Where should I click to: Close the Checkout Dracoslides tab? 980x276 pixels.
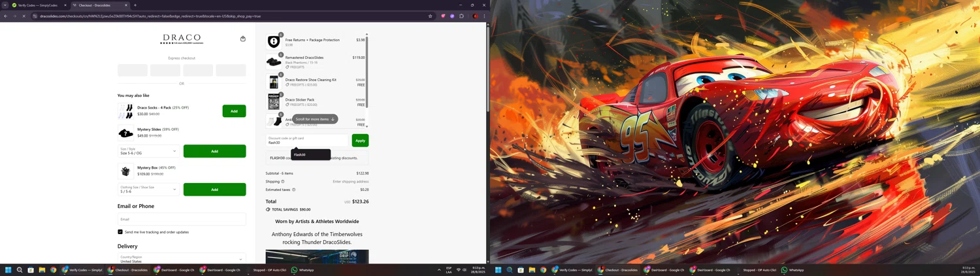(x=126, y=5)
